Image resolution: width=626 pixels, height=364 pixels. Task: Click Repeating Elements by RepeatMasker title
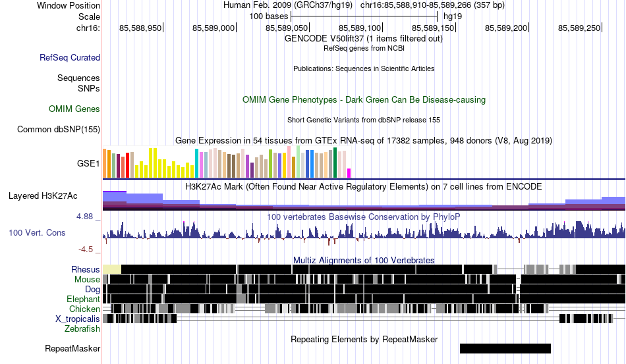pos(364,339)
